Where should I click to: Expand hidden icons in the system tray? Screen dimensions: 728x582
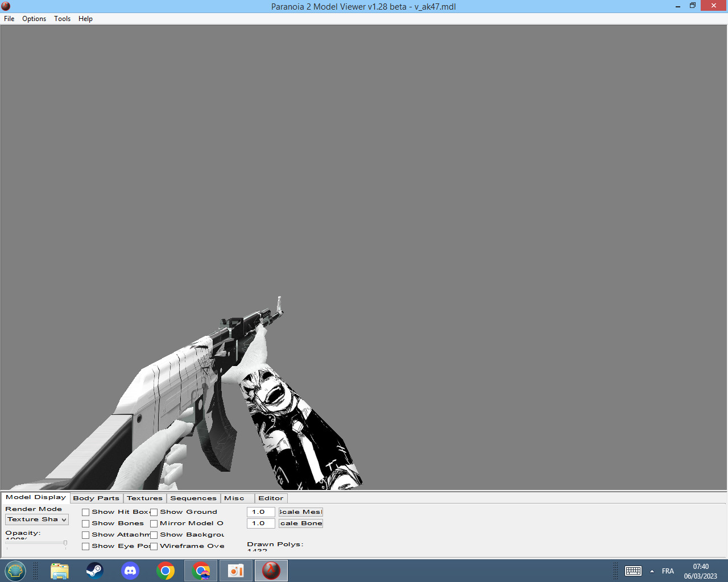click(652, 571)
